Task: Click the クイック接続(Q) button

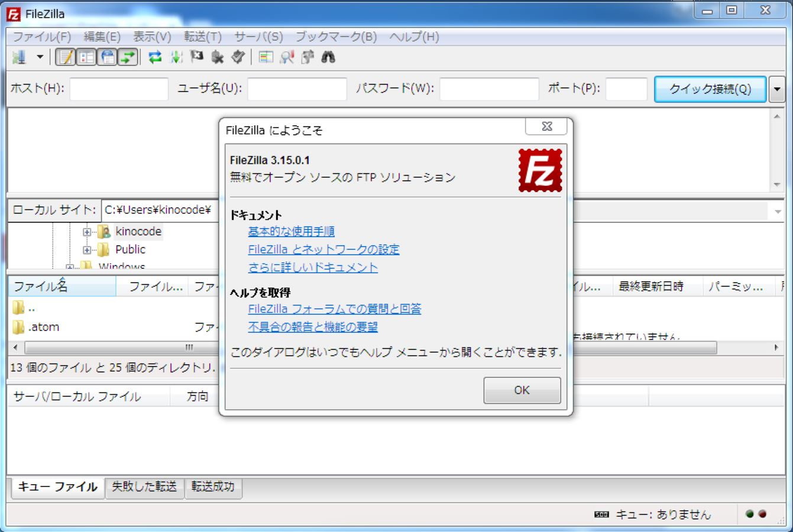Action: tap(710, 89)
